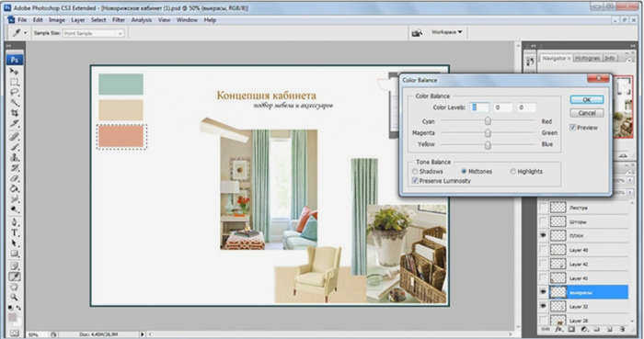Image resolution: width=644 pixels, height=339 pixels.
Task: Toggle the Preview checkbox
Action: [573, 128]
